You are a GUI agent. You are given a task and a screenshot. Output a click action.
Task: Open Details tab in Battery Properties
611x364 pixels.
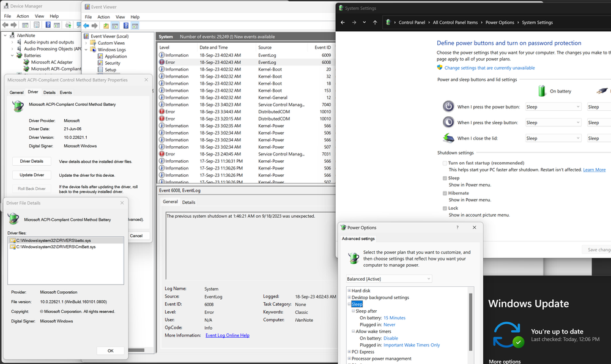coord(49,92)
